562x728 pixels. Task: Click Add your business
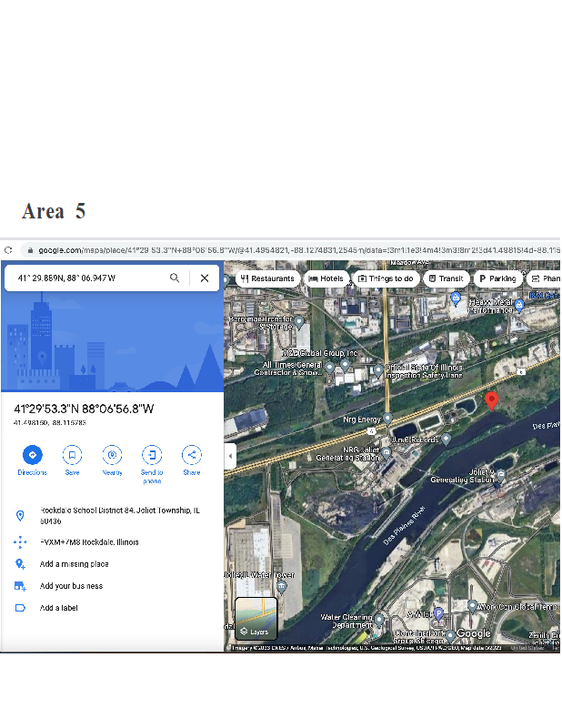(x=71, y=586)
